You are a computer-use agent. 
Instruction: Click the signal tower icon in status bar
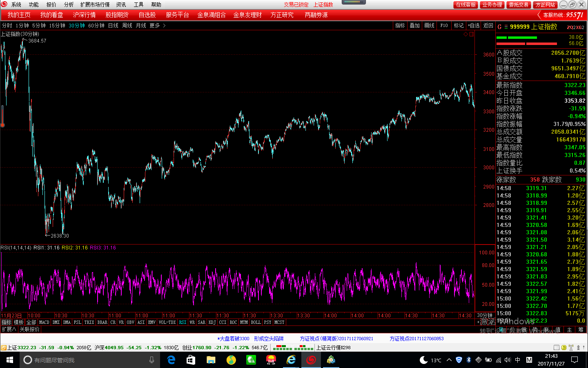pyautogui.click(x=571, y=348)
